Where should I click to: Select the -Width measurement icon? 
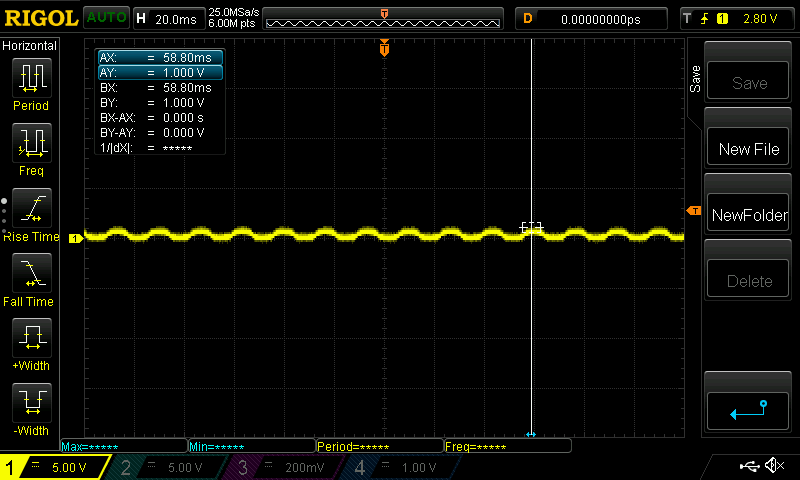[31, 402]
